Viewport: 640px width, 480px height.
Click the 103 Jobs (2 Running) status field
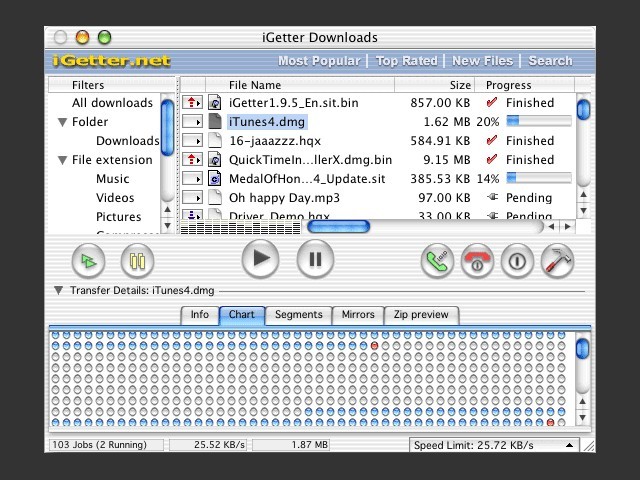106,445
